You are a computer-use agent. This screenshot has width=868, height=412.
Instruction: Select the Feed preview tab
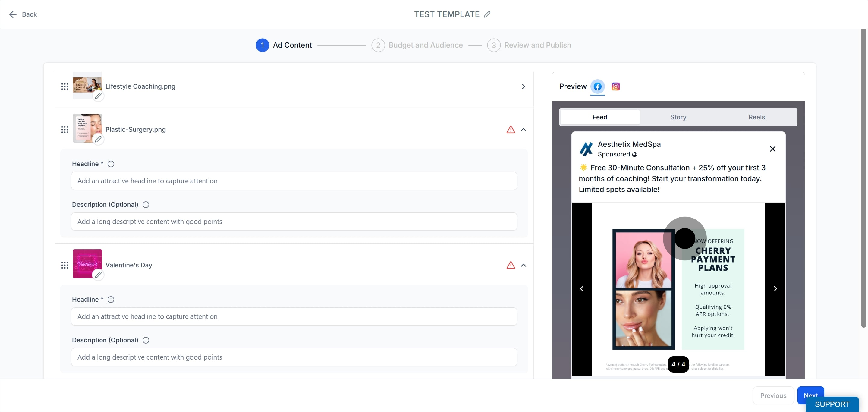(x=600, y=117)
